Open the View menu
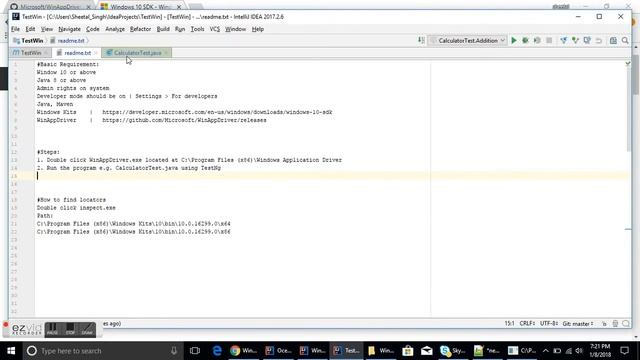640x360 pixels. click(x=47, y=29)
